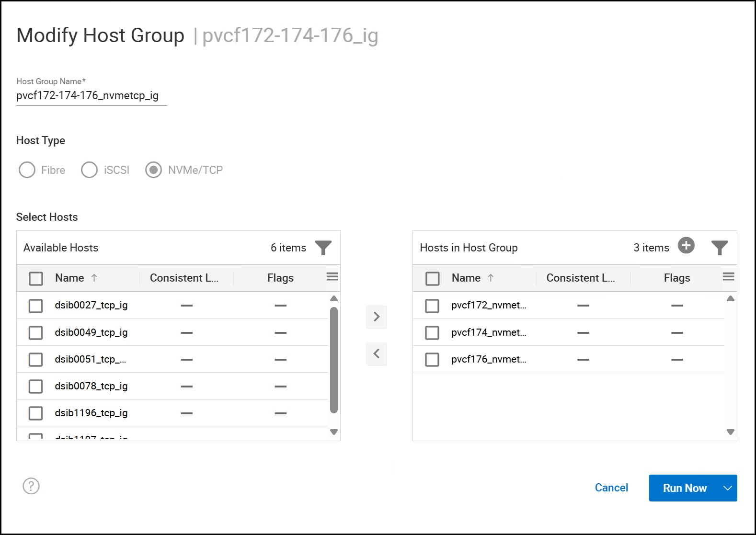756x535 pixels.
Task: Click the dsib0078_tcp_ig host name
Action: click(91, 386)
